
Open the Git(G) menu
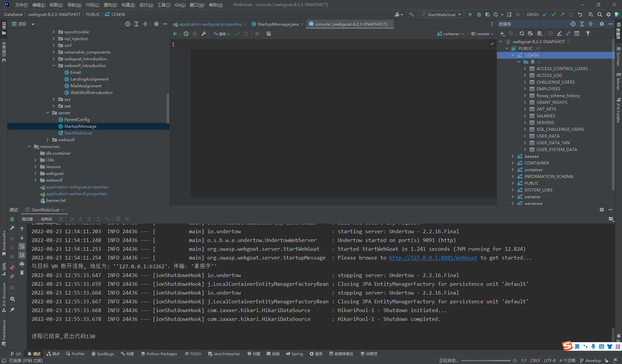click(180, 5)
